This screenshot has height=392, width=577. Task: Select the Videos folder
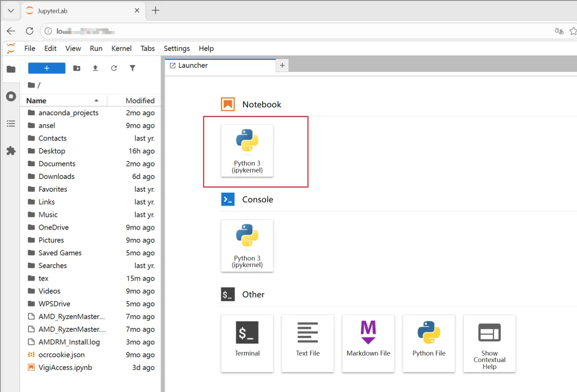[x=91, y=291]
